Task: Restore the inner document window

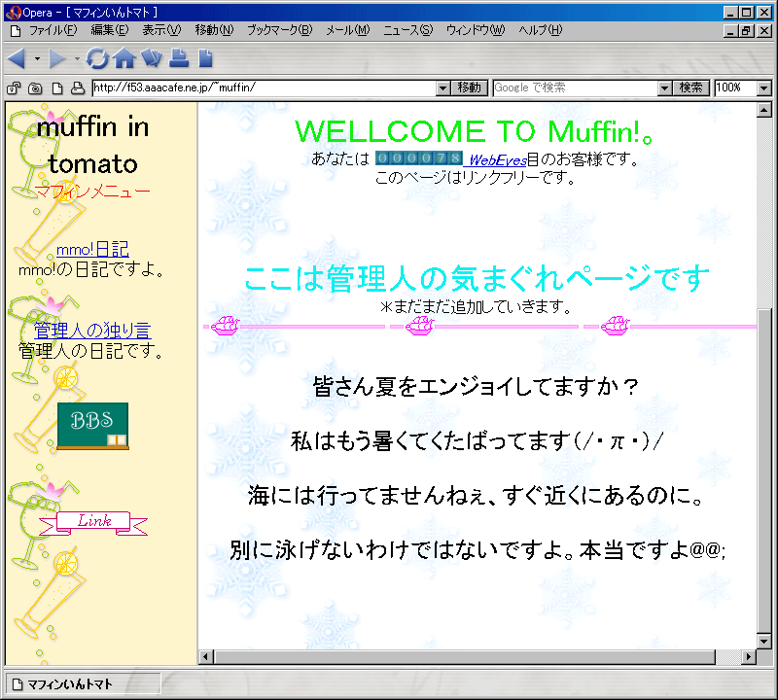Action: tap(747, 31)
